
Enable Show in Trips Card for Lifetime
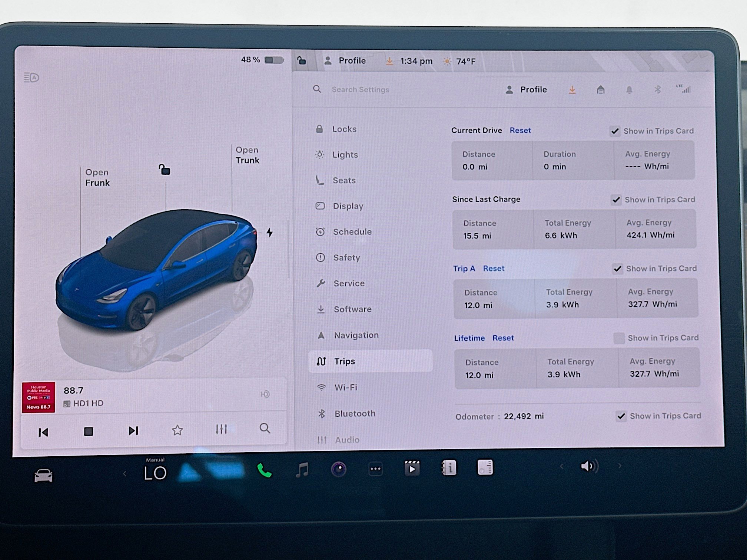pyautogui.click(x=619, y=338)
